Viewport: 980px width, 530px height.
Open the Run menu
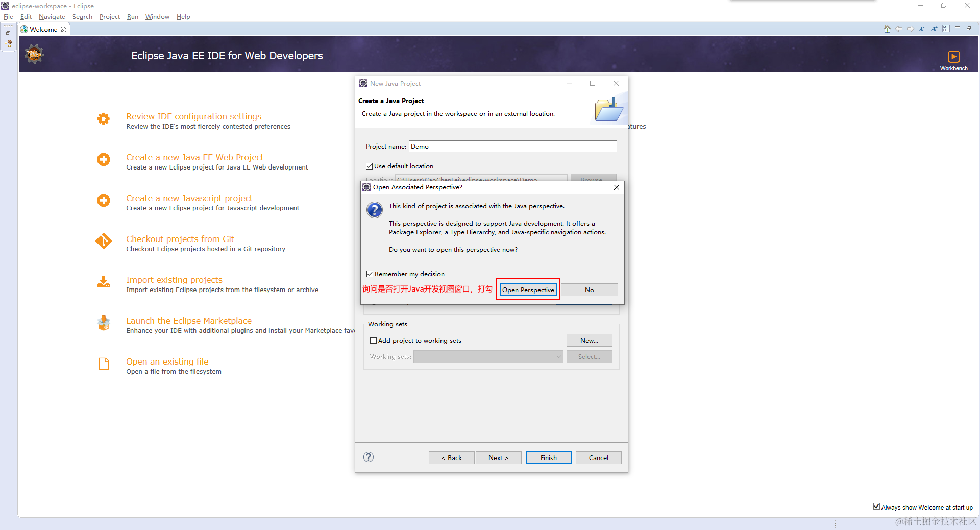tap(133, 17)
